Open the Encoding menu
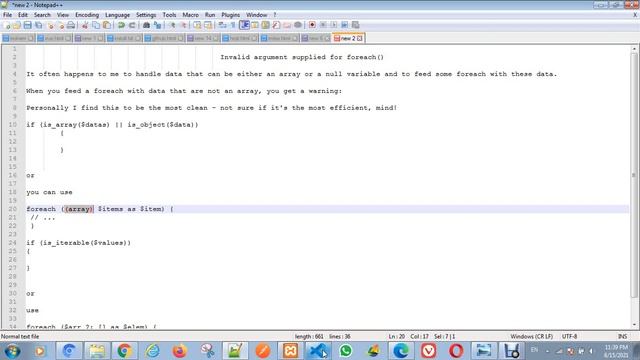 coord(87,15)
